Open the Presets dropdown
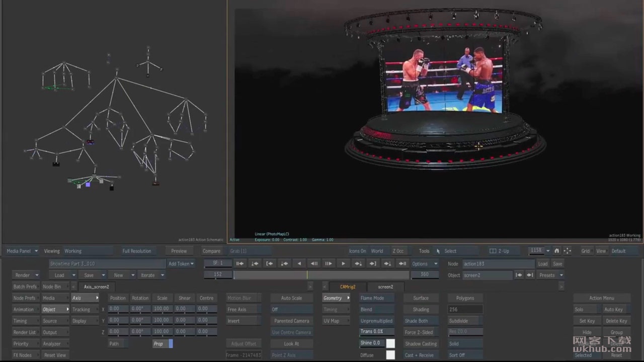The width and height of the screenshot is (644, 362). point(550,275)
